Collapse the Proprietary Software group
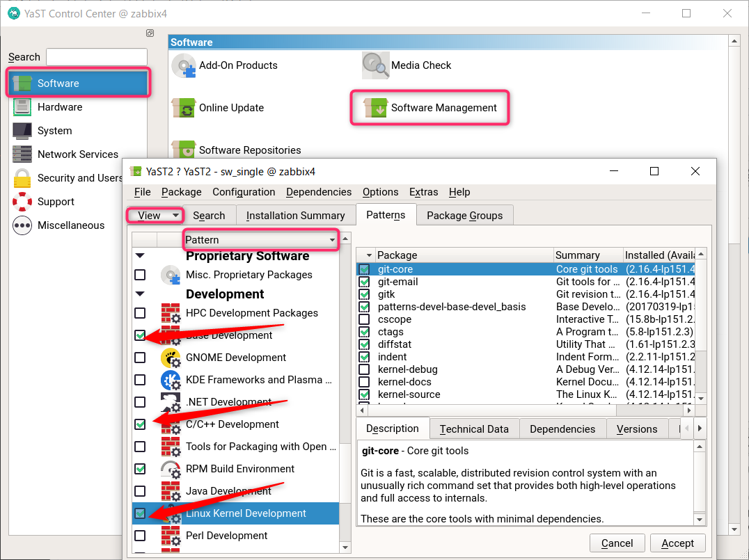 point(140,256)
